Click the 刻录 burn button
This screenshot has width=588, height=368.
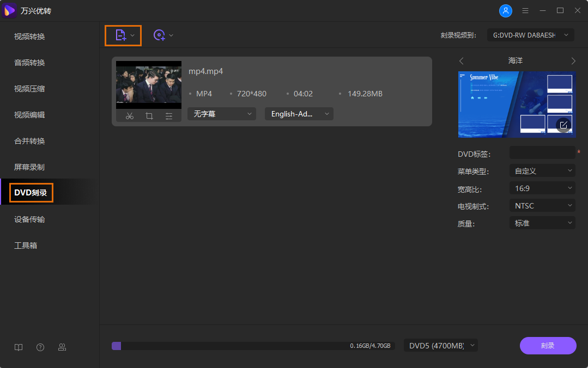click(548, 345)
